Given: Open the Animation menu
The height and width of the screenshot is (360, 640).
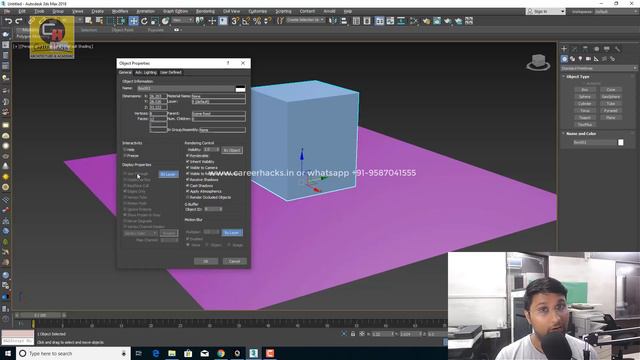Looking at the screenshot, I should point(145,11).
